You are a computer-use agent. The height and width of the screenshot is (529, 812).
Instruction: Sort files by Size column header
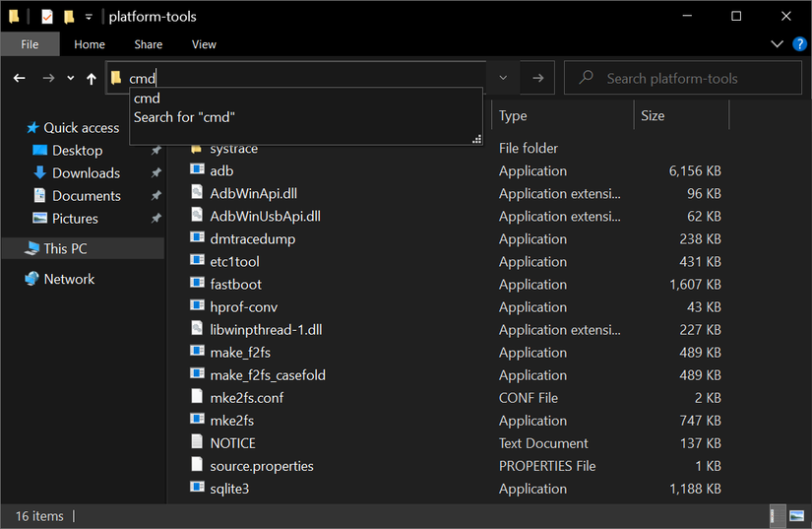point(653,115)
